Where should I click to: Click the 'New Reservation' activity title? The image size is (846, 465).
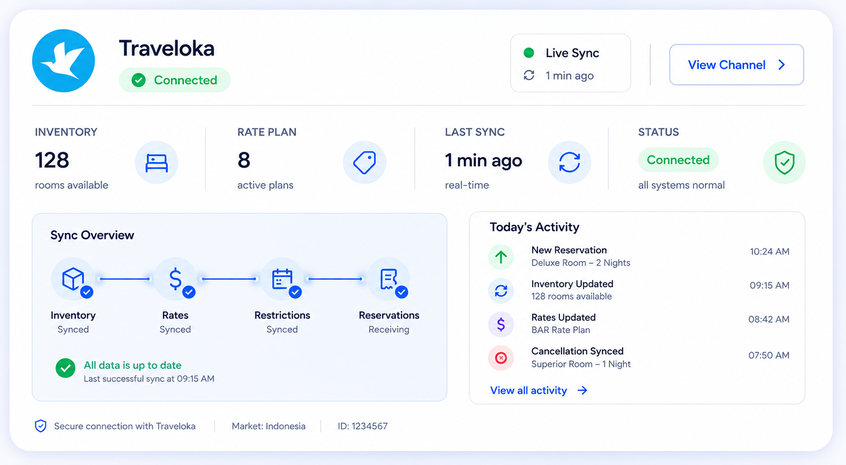[x=569, y=250]
